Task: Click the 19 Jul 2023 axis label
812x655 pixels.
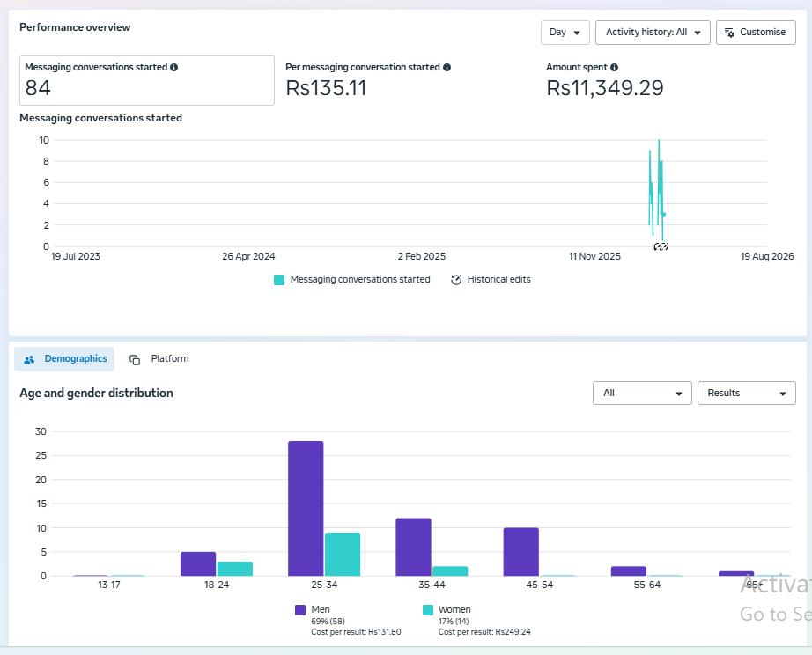Action: 76,256
